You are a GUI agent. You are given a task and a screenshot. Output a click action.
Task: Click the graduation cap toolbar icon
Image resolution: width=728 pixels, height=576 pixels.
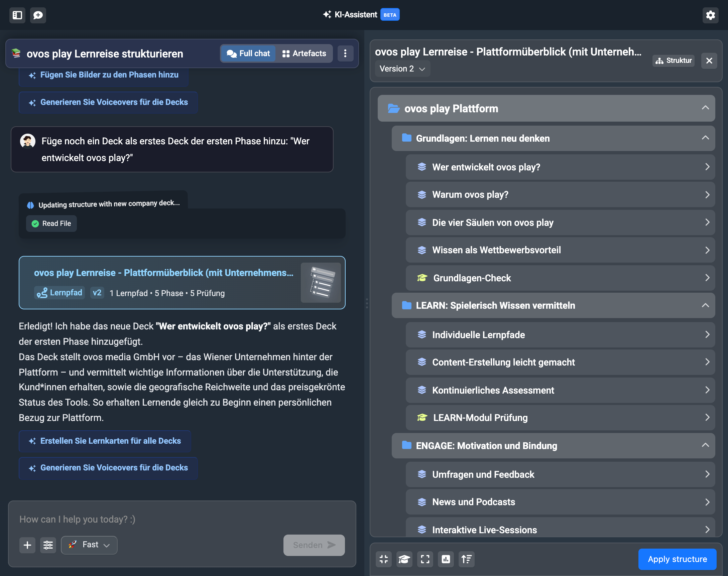[404, 559]
